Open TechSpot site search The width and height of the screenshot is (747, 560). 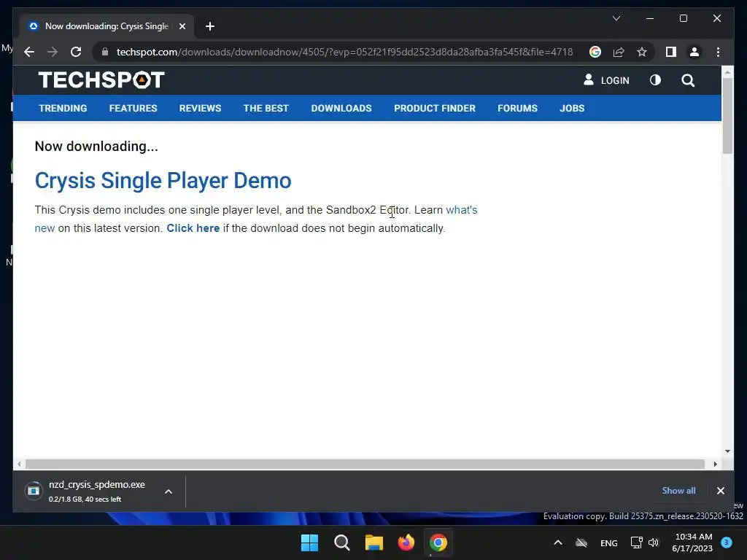click(687, 80)
